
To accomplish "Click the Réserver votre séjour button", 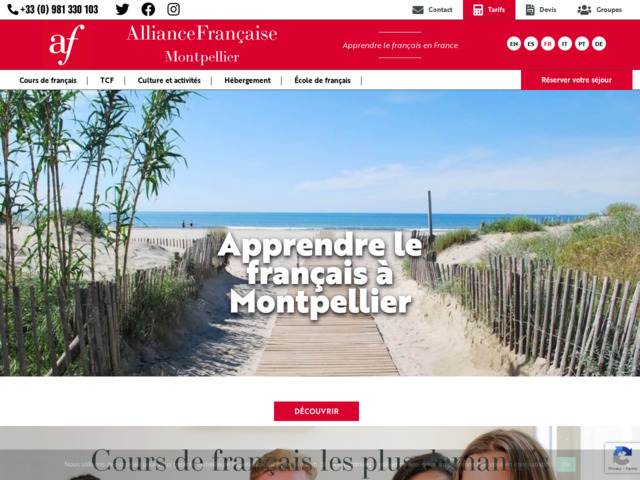I will pos(576,80).
